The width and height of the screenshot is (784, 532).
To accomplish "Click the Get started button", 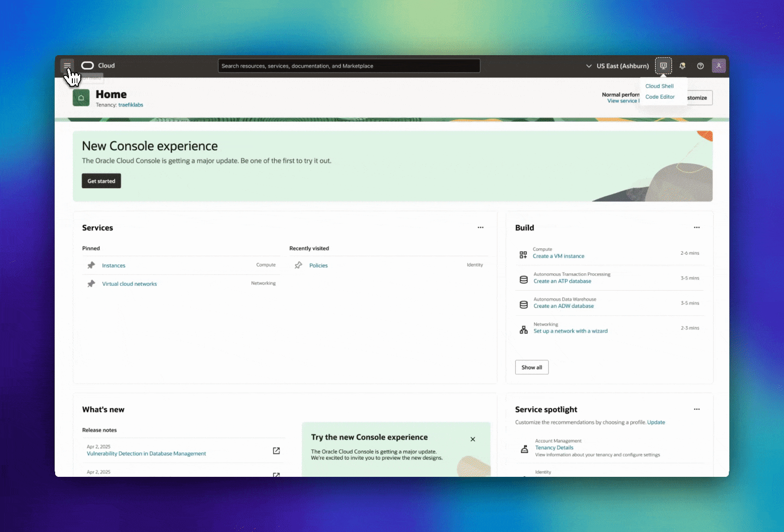I will [101, 181].
